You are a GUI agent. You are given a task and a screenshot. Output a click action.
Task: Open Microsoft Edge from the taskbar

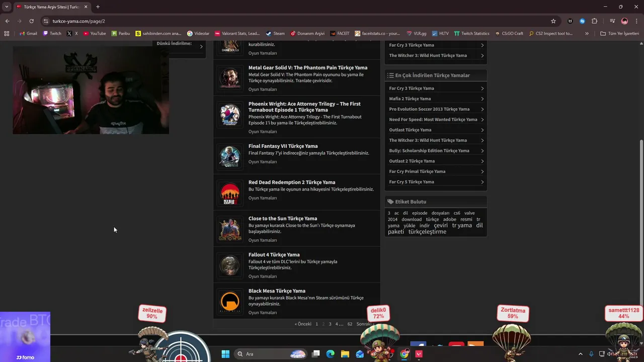click(330, 354)
